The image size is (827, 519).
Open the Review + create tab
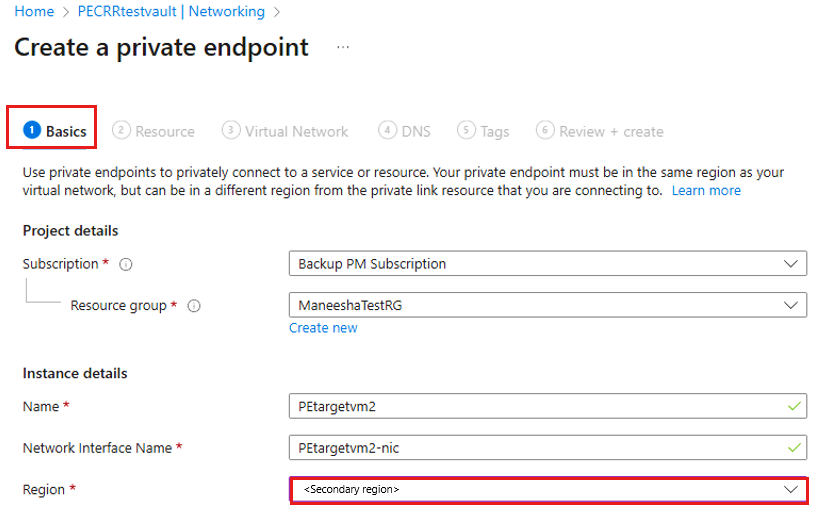tap(610, 131)
